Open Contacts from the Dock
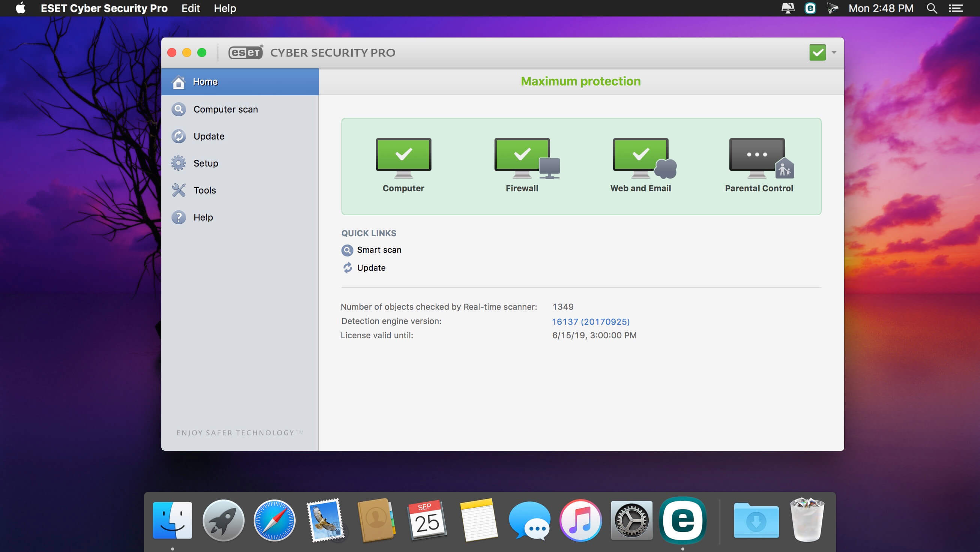Viewport: 980px width, 552px height. pyautogui.click(x=376, y=520)
